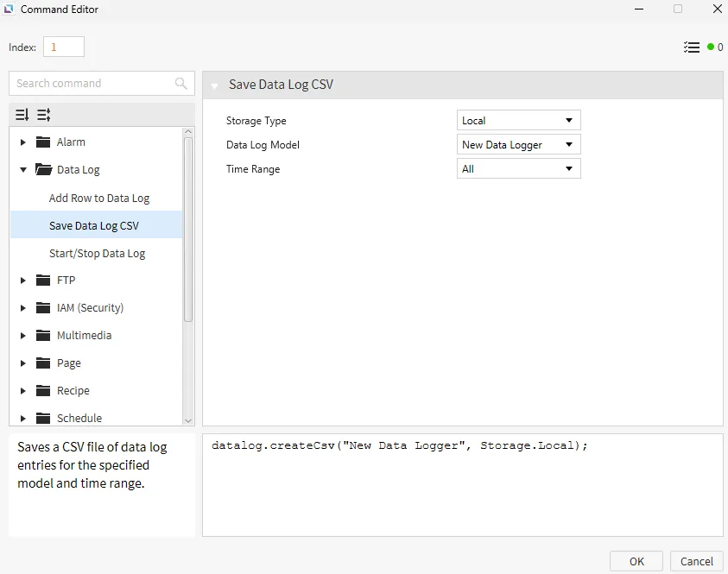The width and height of the screenshot is (728, 574).
Task: Click the search magnifier icon
Action: pyautogui.click(x=180, y=84)
